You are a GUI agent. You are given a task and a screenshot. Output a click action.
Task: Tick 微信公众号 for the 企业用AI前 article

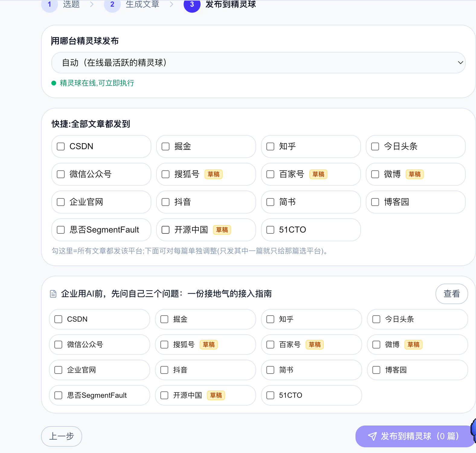(58, 345)
